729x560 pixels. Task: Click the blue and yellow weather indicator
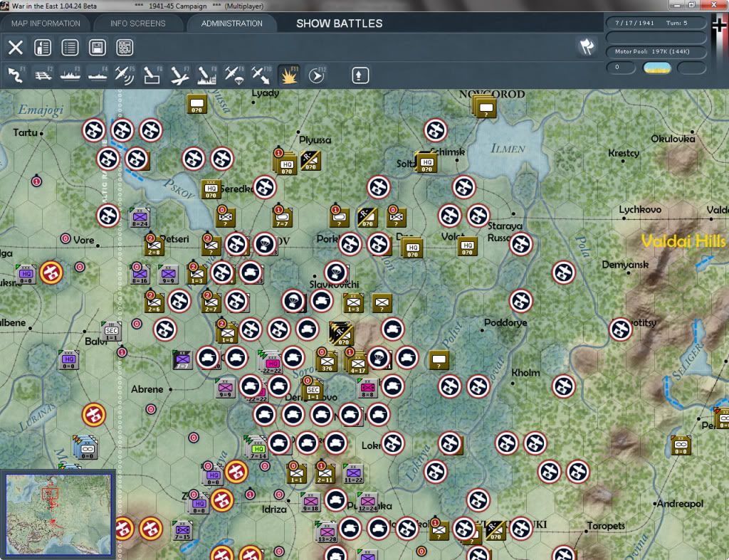pos(656,68)
